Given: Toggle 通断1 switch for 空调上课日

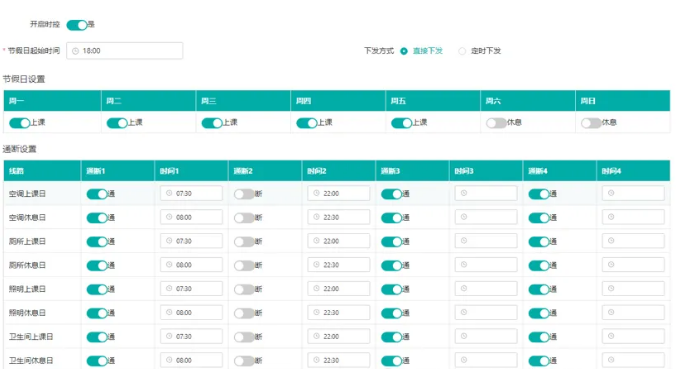Looking at the screenshot, I should point(97,194).
